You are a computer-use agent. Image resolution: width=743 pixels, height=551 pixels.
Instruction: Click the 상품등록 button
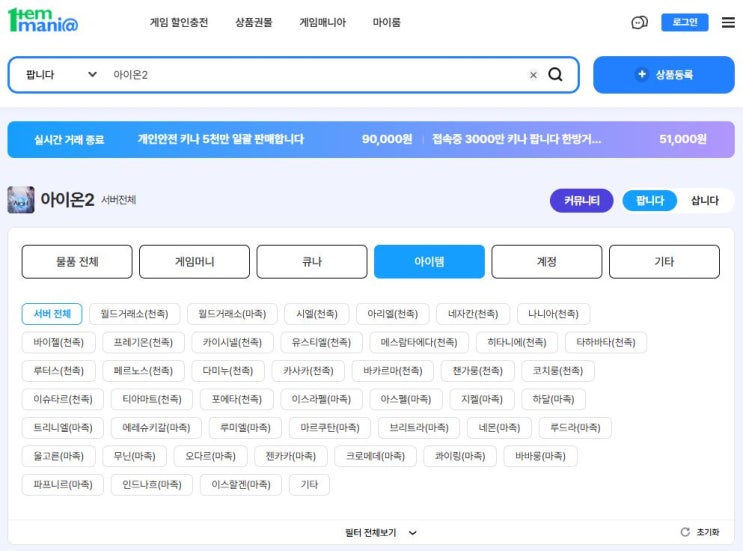pos(664,75)
